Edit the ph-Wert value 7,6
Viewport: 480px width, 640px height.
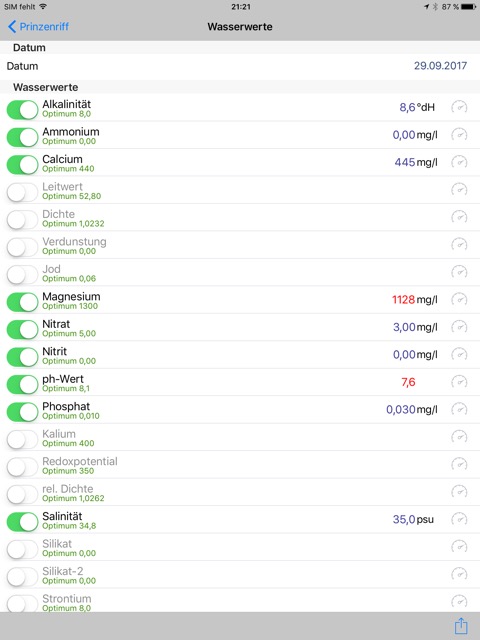[x=408, y=382]
